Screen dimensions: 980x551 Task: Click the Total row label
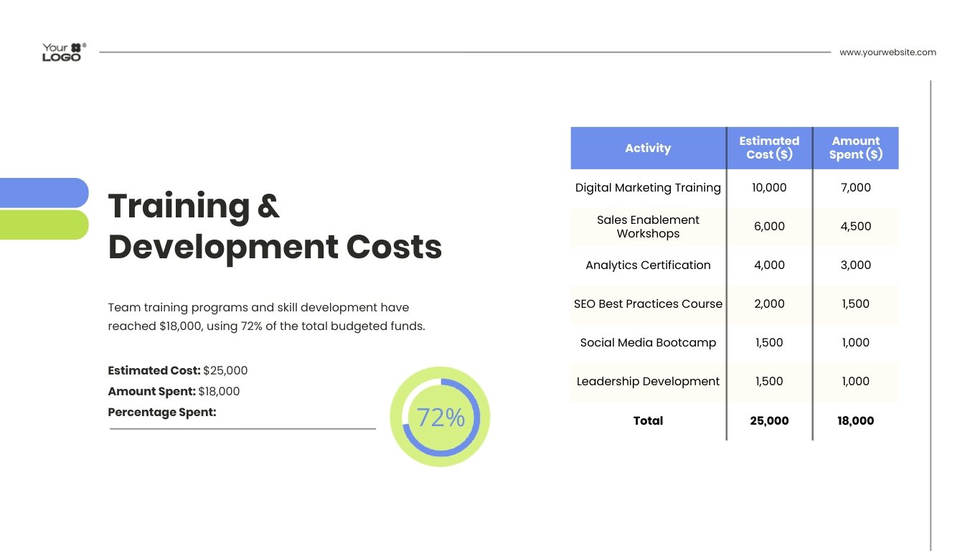648,420
